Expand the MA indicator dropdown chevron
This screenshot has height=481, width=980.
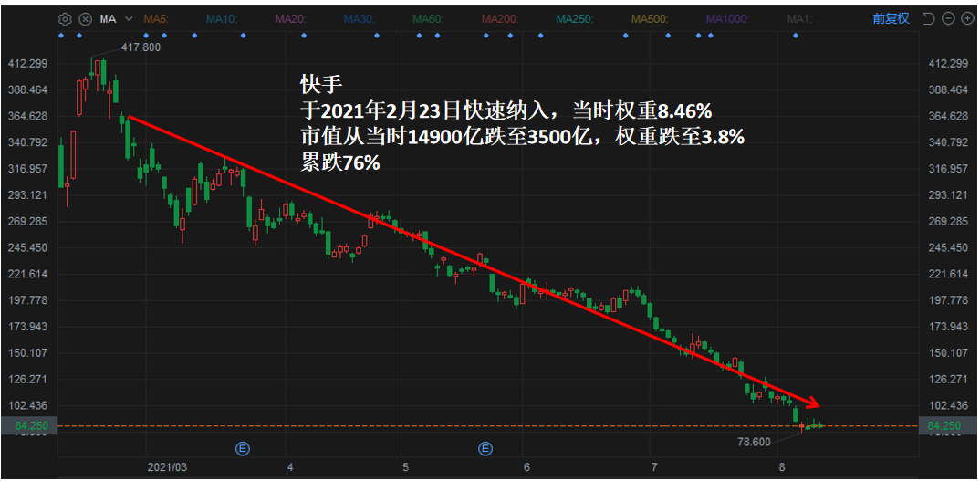[x=128, y=19]
